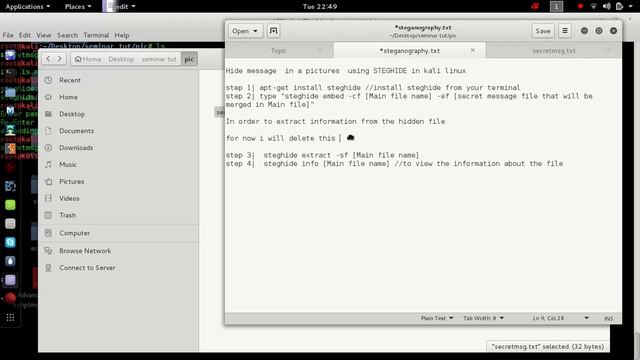Click 'secretmsg.txt selected (32 bytes)' status
The height and width of the screenshot is (360, 640).
click(x=547, y=346)
